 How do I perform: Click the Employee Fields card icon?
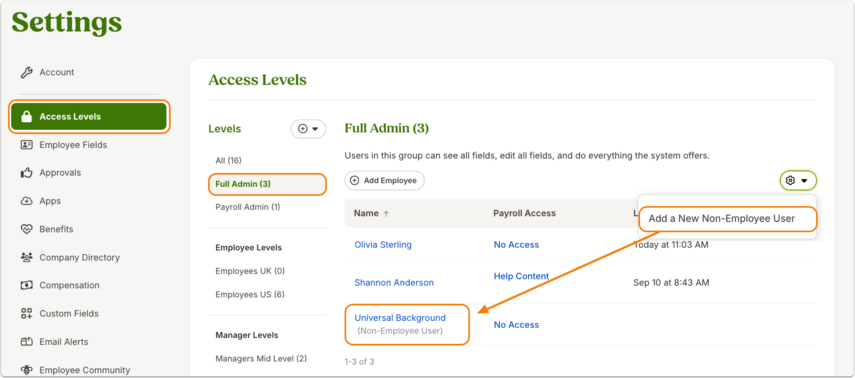coord(26,145)
